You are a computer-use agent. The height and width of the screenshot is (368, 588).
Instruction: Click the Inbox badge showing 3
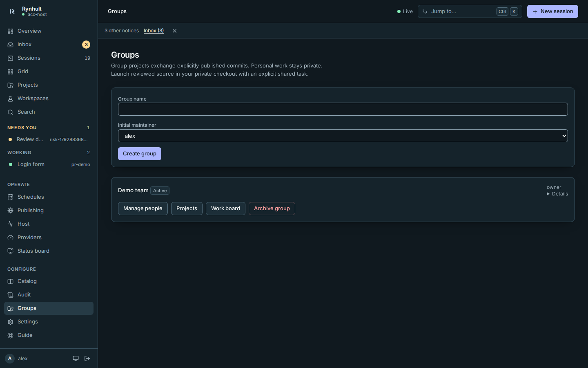point(86,45)
